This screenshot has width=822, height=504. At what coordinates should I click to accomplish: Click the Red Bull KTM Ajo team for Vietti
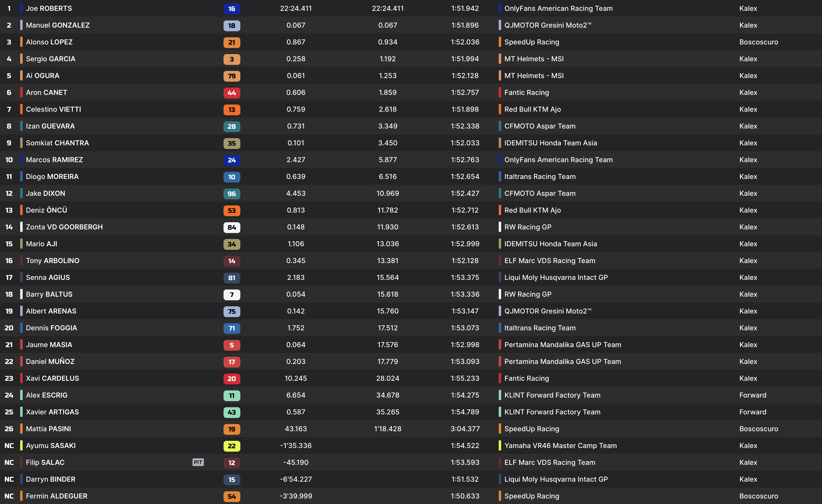click(532, 109)
